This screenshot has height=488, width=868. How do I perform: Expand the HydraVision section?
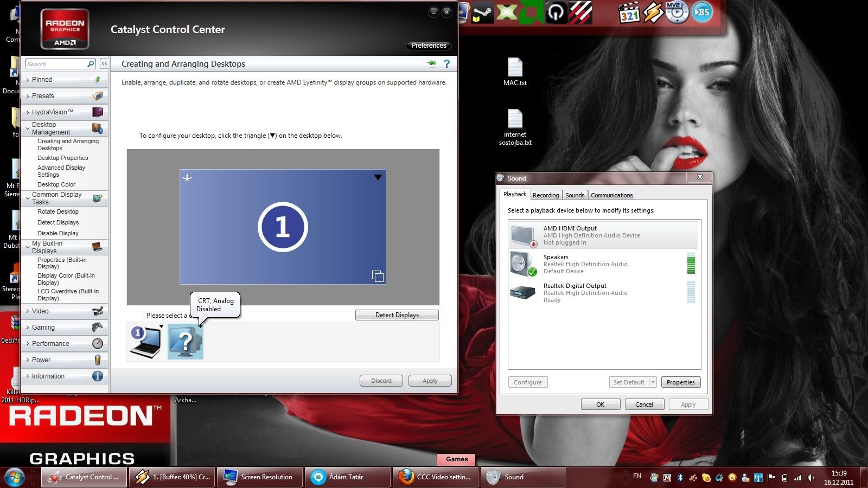pos(28,112)
